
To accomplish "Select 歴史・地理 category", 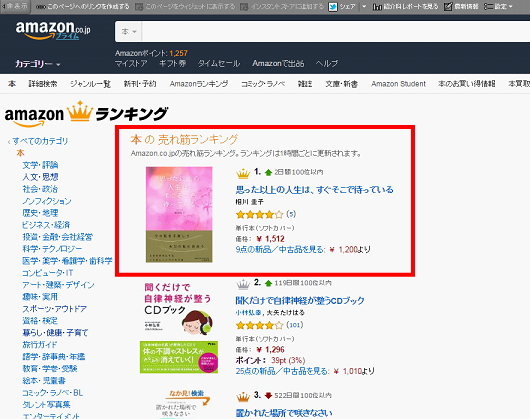I will click(x=40, y=213).
